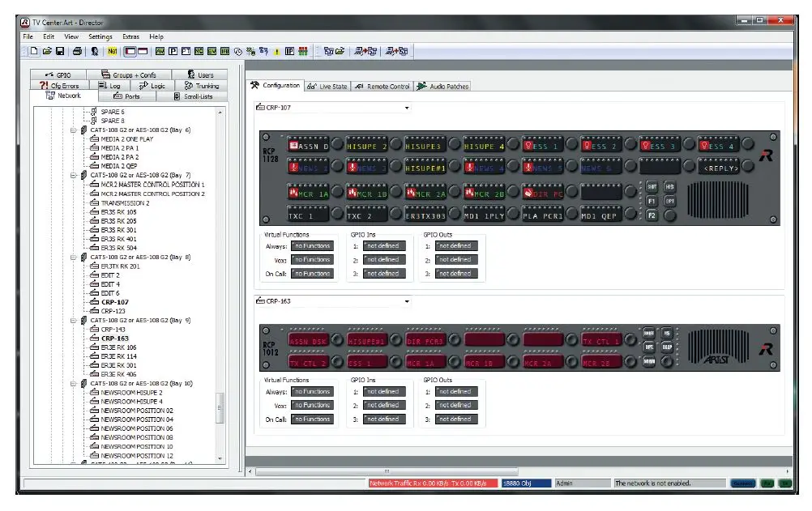Click the Admin status bar field
Image resolution: width=812 pixels, height=511 pixels.
583,483
